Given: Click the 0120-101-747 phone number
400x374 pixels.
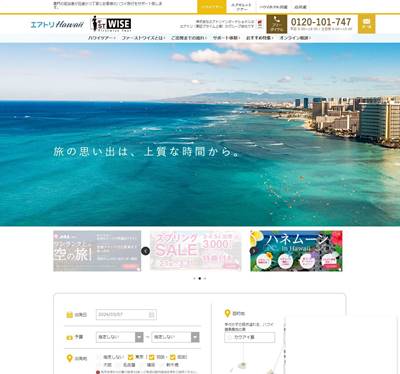Looking at the screenshot, I should (x=321, y=22).
